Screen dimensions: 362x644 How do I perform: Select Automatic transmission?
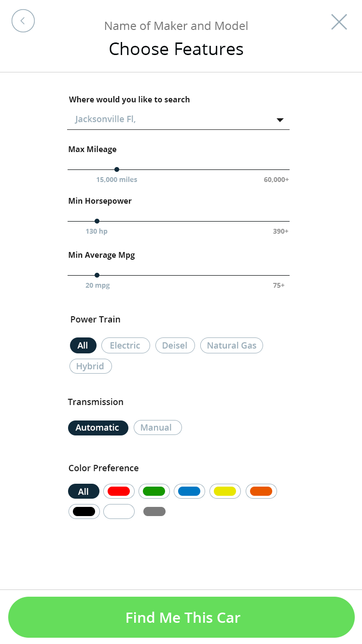98,428
